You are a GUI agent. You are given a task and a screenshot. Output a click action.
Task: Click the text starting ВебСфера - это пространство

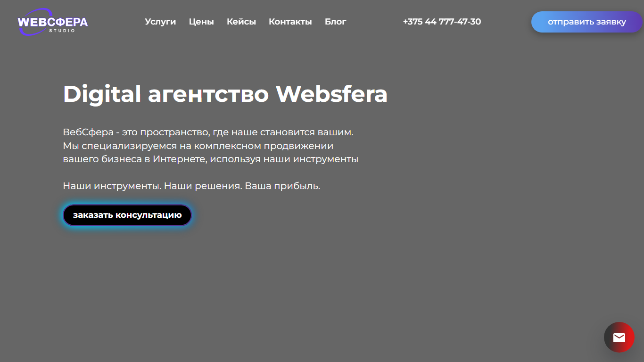tap(208, 132)
